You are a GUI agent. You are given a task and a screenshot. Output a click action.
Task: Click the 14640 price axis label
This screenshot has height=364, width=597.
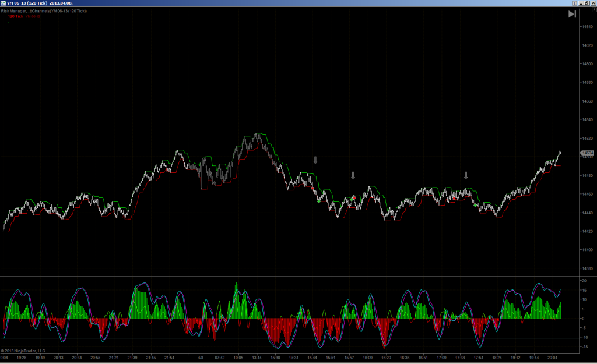pyautogui.click(x=588, y=27)
